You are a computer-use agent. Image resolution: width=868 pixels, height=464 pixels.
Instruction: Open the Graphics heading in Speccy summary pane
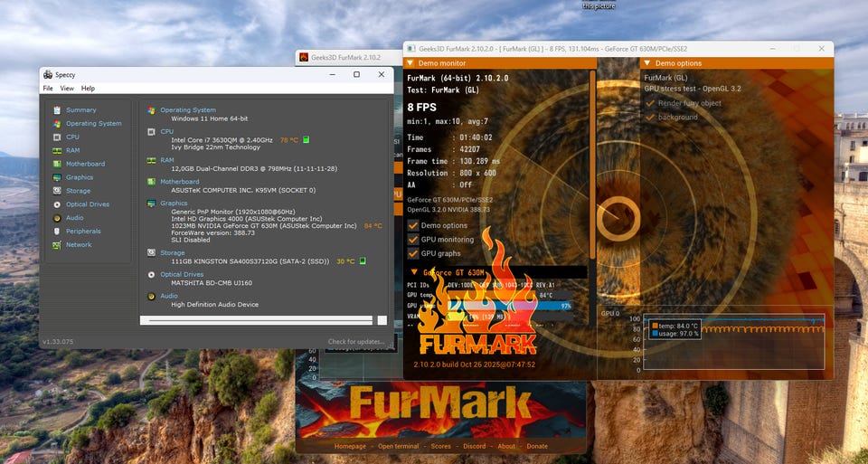[x=174, y=204]
